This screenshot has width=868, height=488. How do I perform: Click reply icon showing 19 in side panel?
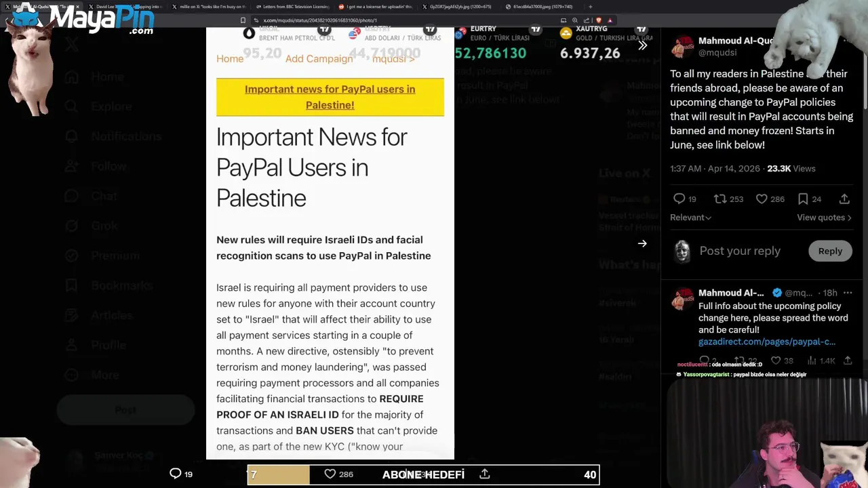pos(679,199)
